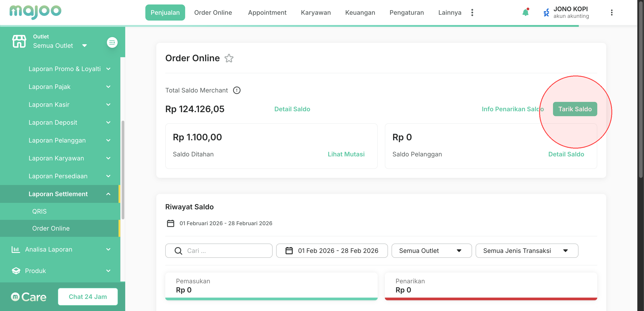Click the Total Saldo Merchant info icon
The image size is (644, 311).
[237, 90]
